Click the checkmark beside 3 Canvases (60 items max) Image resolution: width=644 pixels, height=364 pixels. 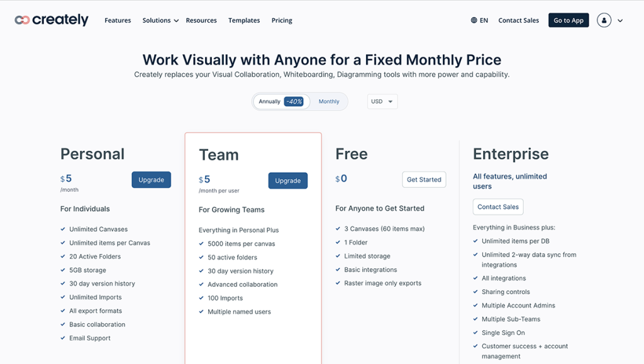pyautogui.click(x=338, y=228)
